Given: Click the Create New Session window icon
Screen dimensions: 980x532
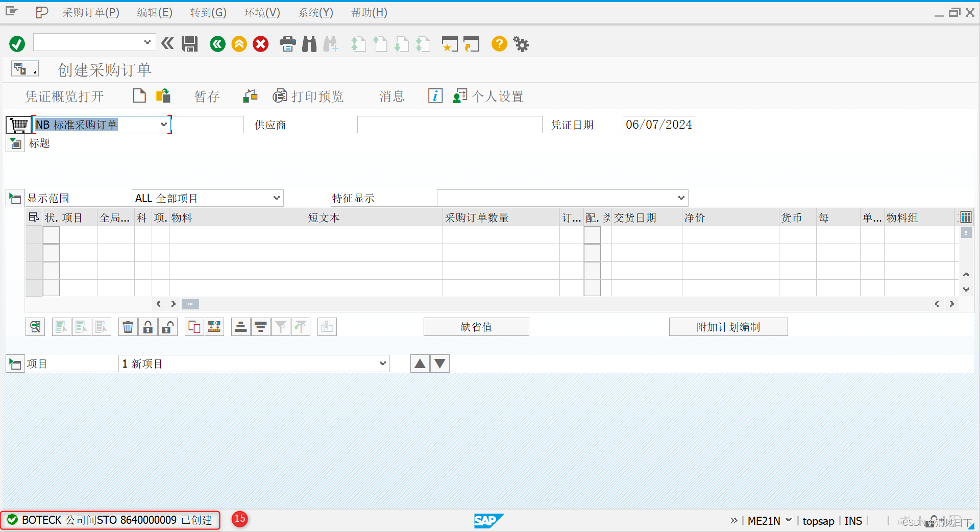Looking at the screenshot, I should [449, 44].
